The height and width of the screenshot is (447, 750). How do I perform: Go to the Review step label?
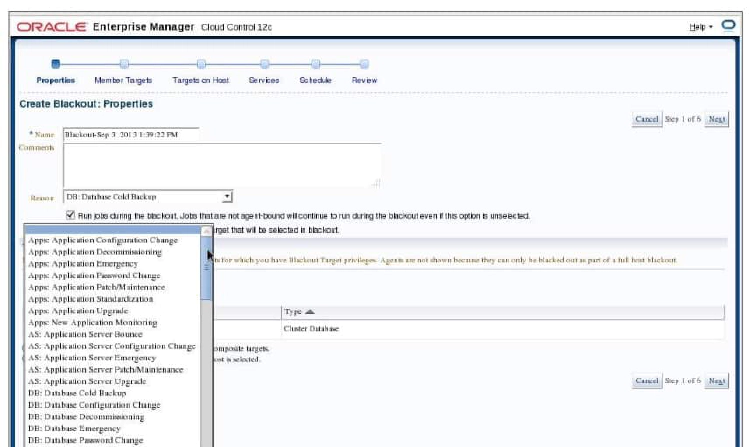pyautogui.click(x=364, y=80)
